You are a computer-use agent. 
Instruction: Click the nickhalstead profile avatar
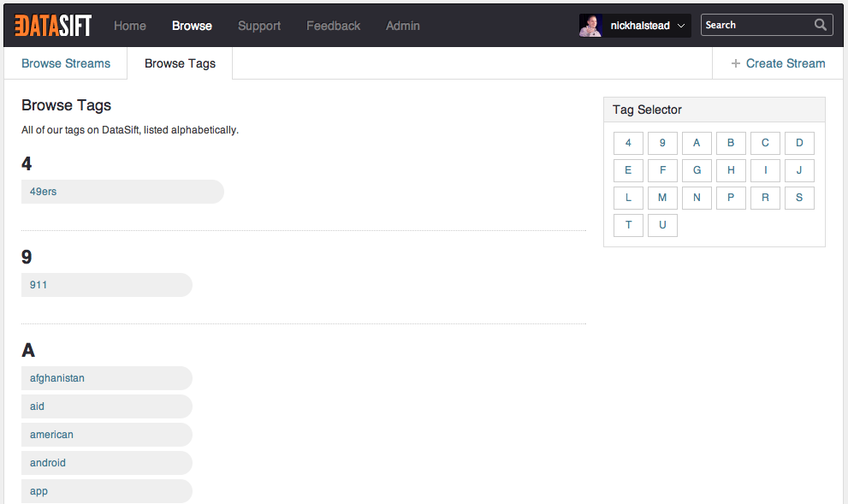coord(590,26)
